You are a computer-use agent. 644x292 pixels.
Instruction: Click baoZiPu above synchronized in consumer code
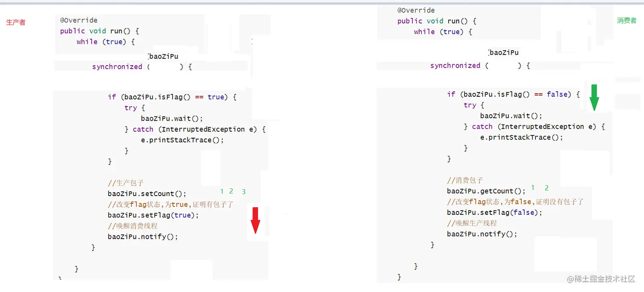[504, 52]
